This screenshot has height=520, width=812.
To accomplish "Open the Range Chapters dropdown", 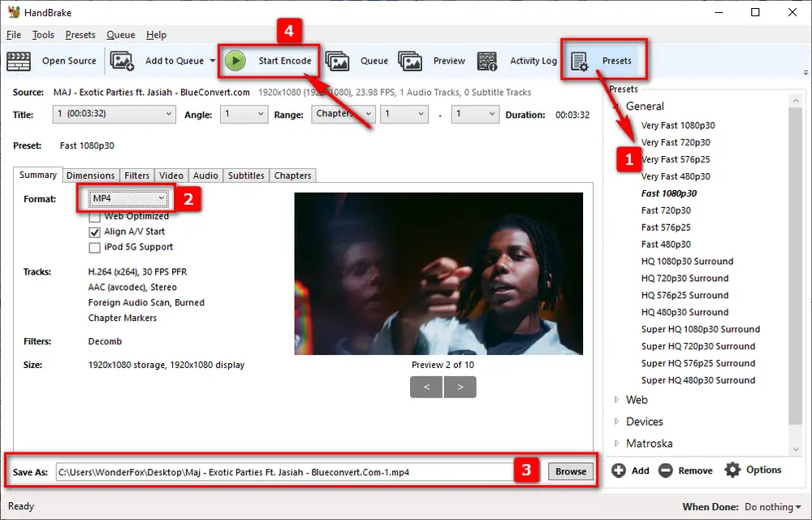I will pos(343,114).
